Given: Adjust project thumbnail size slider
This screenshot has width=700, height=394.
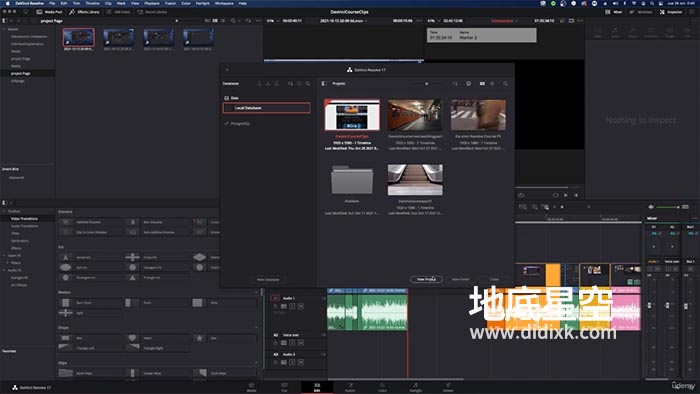Looking at the screenshot, I should point(427,83).
